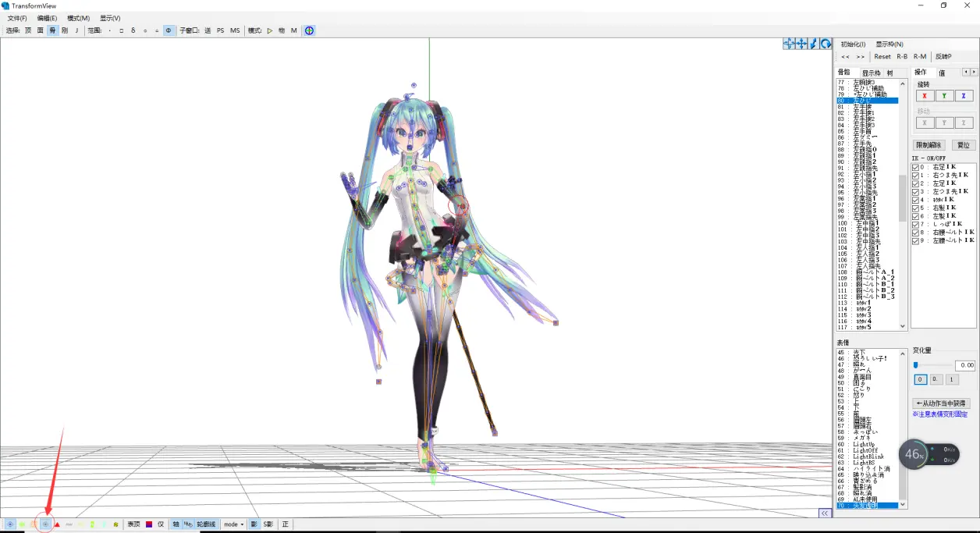Image resolution: width=980 pixels, height=533 pixels.
Task: Select face mode 面 in toolbar
Action: (x=41, y=30)
